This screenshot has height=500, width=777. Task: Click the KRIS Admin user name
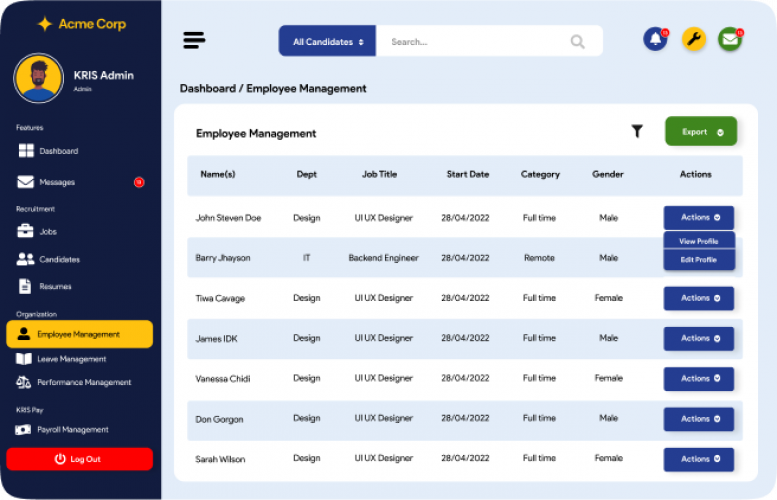[104, 75]
